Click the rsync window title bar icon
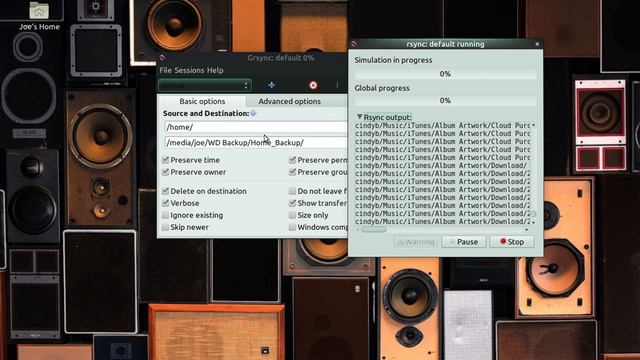640x360 pixels. tap(354, 44)
